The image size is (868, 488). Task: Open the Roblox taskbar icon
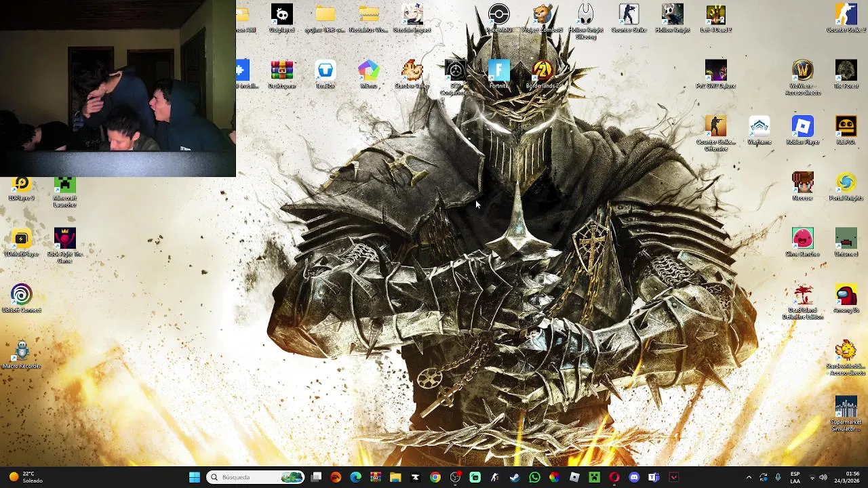574,477
